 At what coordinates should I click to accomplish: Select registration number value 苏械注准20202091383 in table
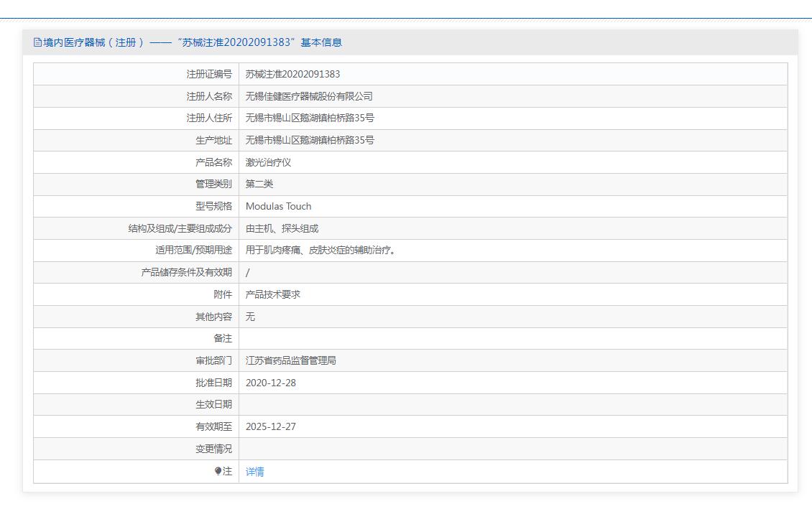coord(292,74)
